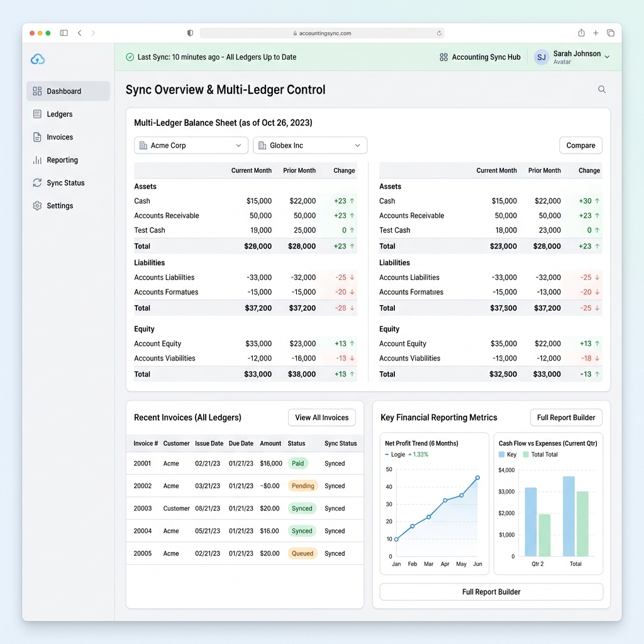Click the Compare button
Image resolution: width=644 pixels, height=644 pixels.
click(x=580, y=145)
